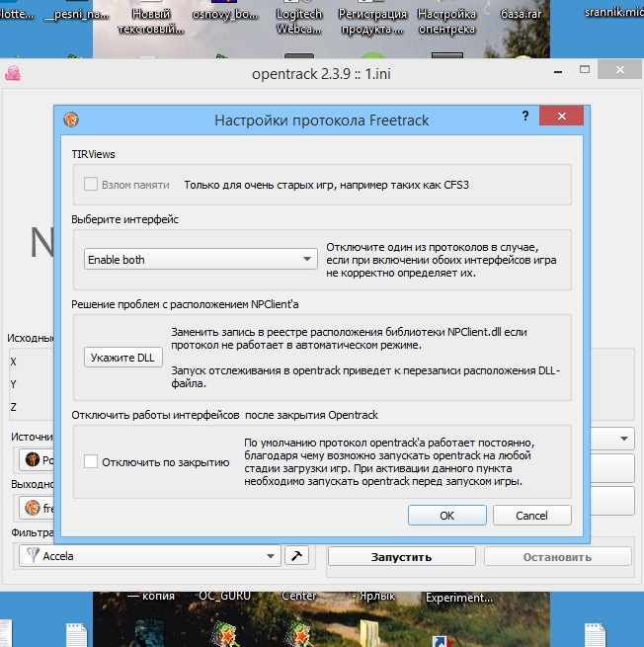
Task: Open the 'OC_GURU' desktop shortcut
Action: pyautogui.click(x=225, y=596)
